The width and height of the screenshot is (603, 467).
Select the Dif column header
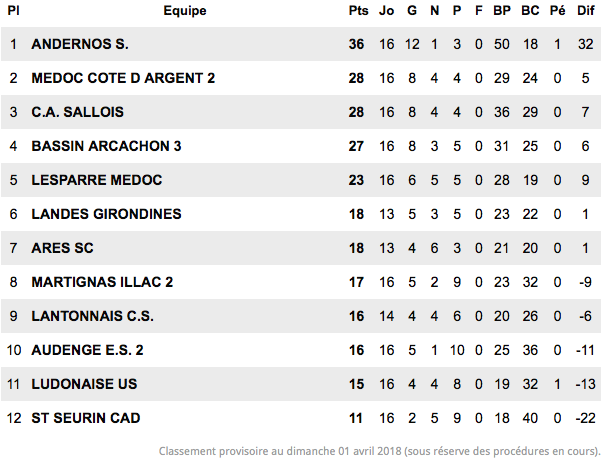[586, 11]
